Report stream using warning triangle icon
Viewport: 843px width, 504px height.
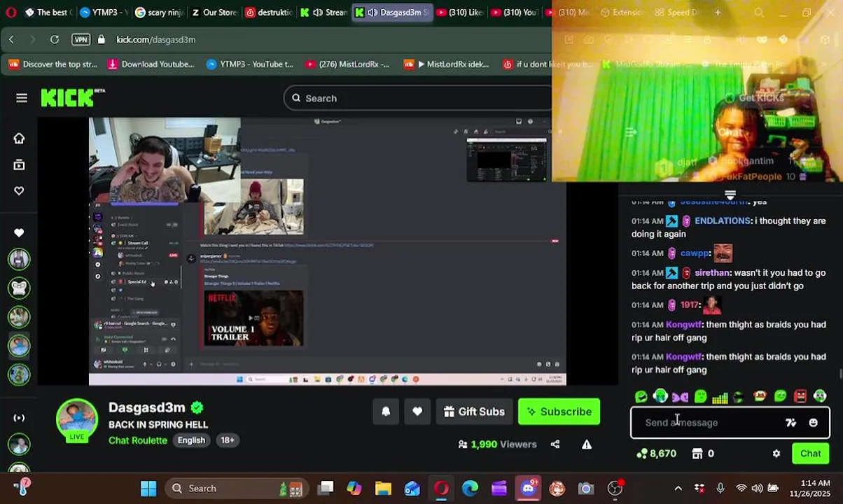pos(587,444)
